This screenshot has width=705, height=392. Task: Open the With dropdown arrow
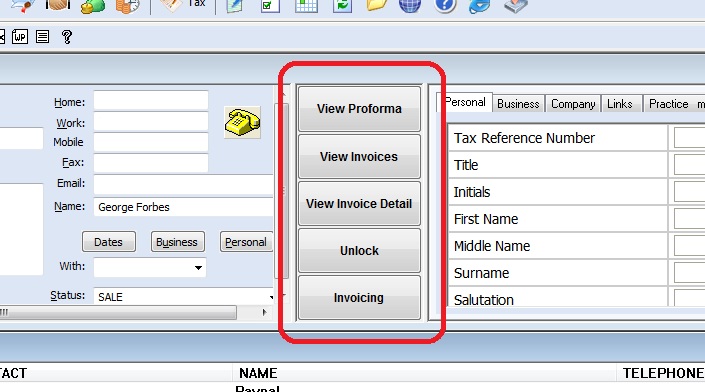[x=198, y=267]
